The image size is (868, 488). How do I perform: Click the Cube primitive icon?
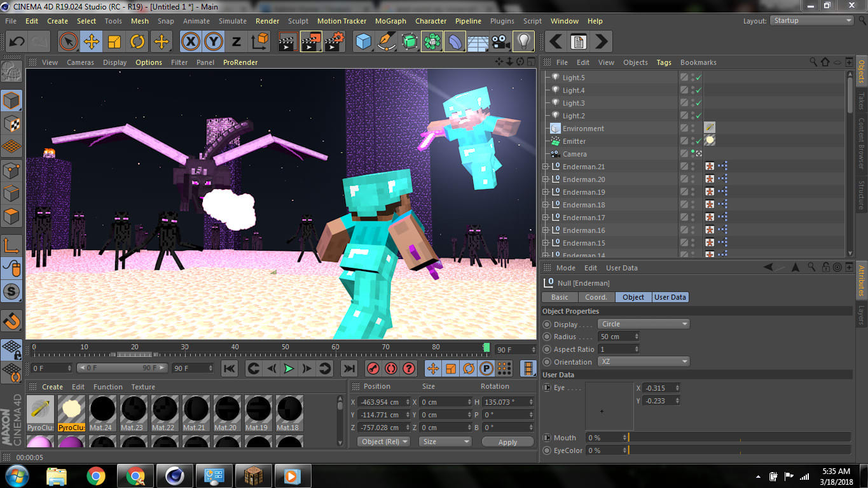pyautogui.click(x=364, y=41)
